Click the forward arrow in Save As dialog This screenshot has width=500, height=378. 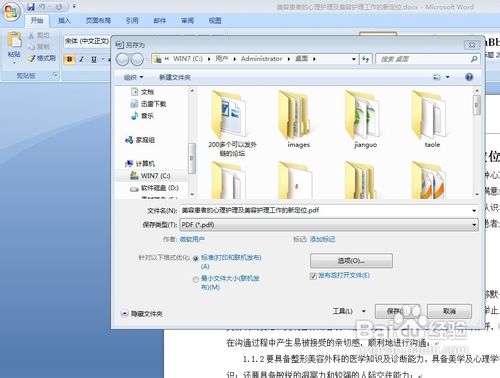(x=137, y=59)
